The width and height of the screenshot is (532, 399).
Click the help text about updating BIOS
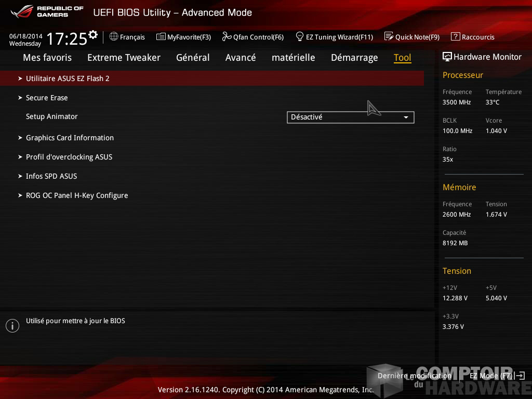coord(75,321)
